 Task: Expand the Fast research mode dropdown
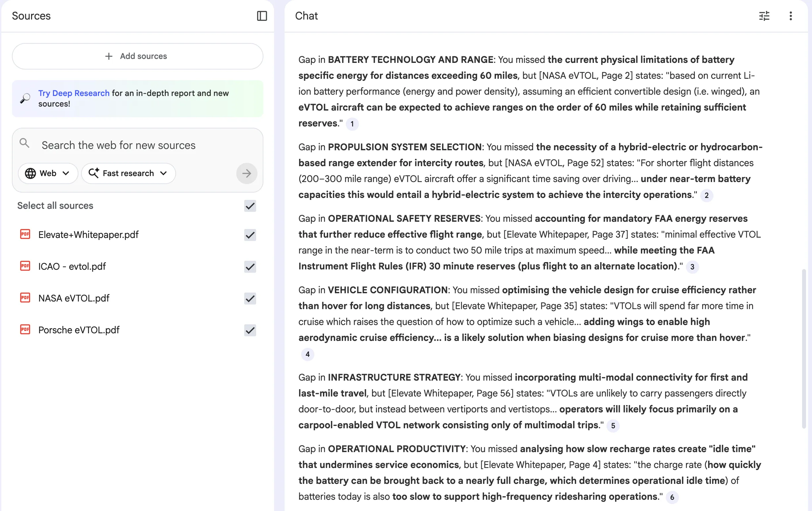click(x=128, y=173)
